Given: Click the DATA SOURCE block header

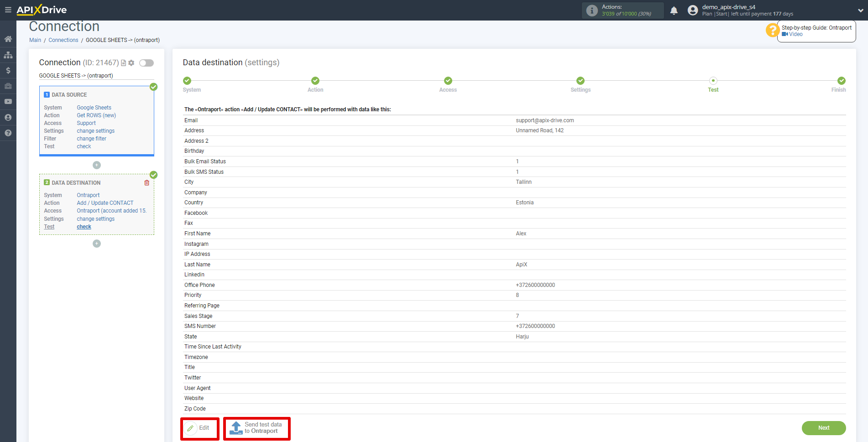Looking at the screenshot, I should click(x=65, y=95).
